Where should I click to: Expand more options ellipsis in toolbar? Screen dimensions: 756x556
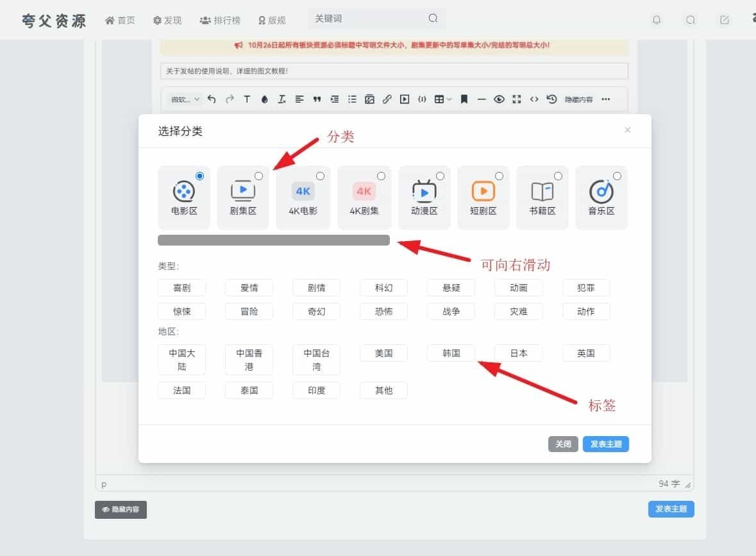(x=605, y=99)
